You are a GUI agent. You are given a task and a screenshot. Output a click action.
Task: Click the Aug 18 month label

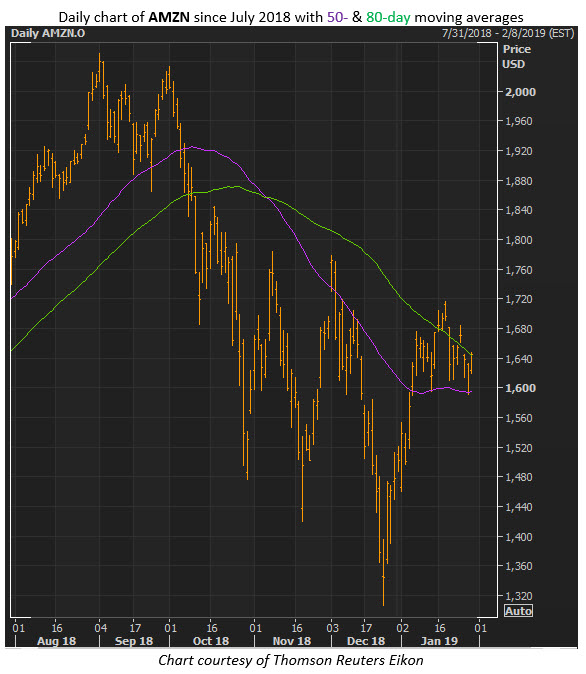(56, 641)
